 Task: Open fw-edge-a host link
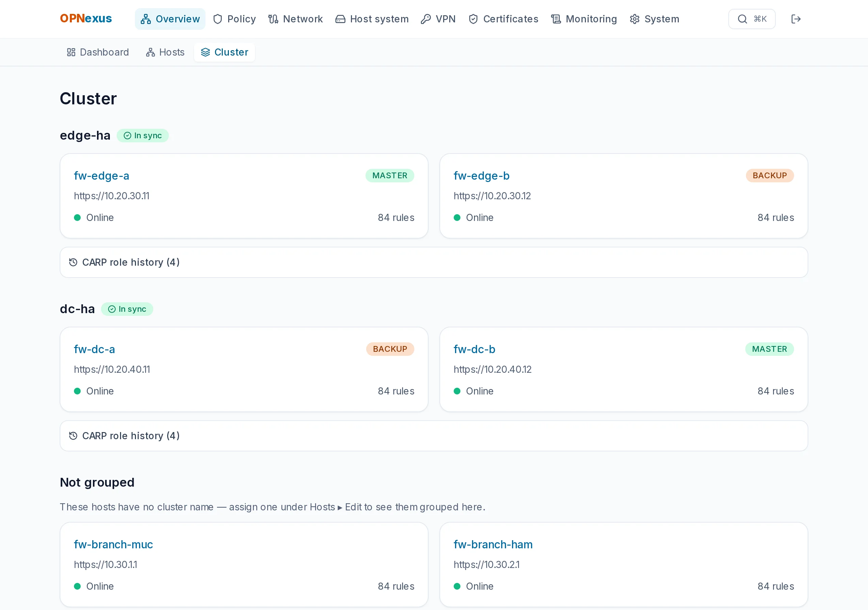[102, 176]
